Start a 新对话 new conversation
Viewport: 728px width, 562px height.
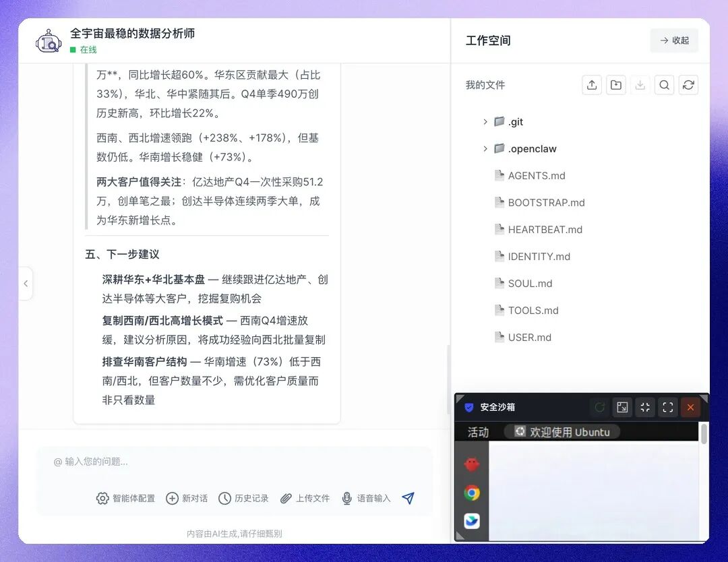point(187,499)
